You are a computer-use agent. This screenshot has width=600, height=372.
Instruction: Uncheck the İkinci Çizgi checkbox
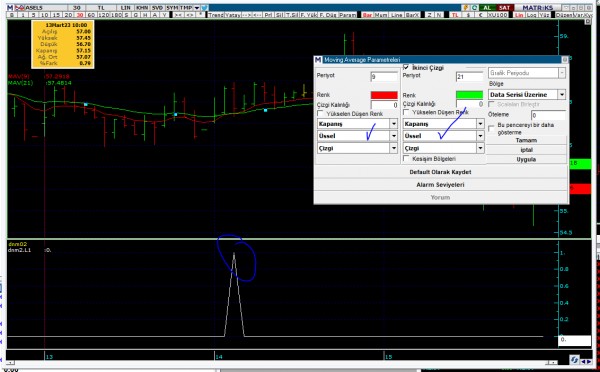point(406,67)
